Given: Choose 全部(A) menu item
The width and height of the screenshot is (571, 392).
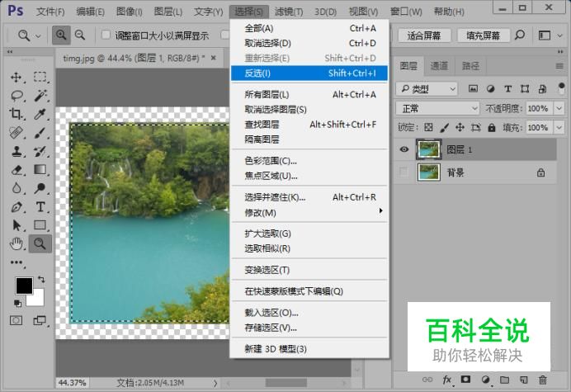Looking at the screenshot, I should coord(309,28).
